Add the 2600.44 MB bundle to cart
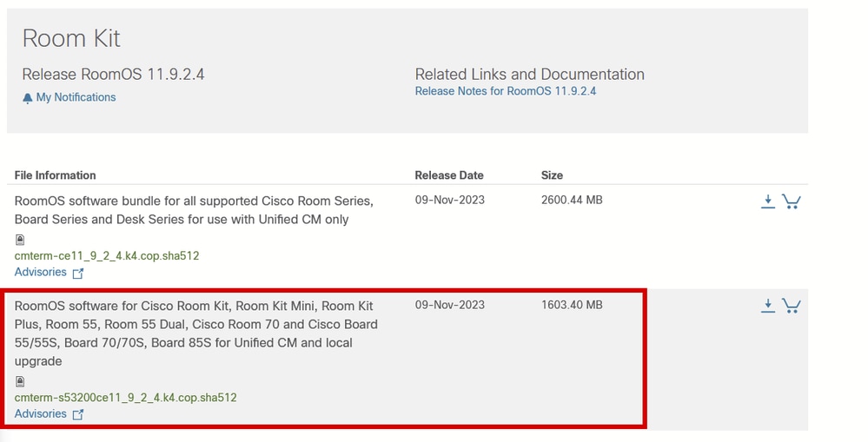The width and height of the screenshot is (868, 442). pos(792,201)
